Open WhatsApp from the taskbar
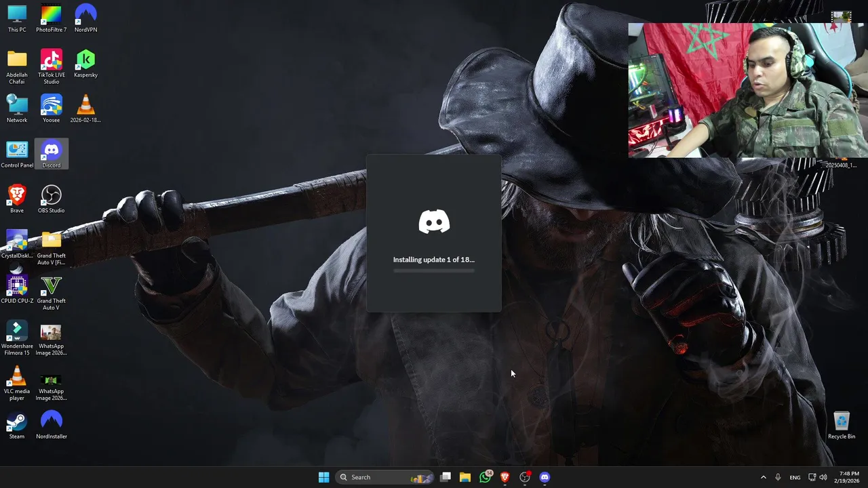This screenshot has height=488, width=868. 485,477
